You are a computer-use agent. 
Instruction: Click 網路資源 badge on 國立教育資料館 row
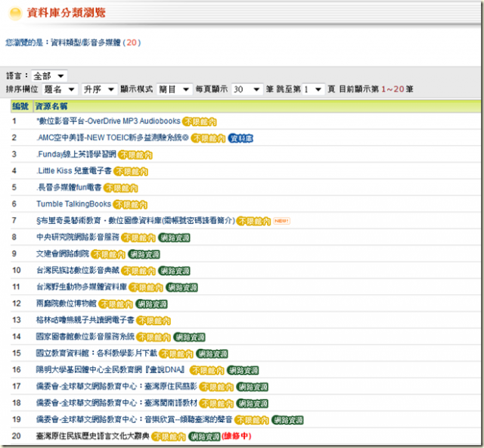click(x=213, y=354)
